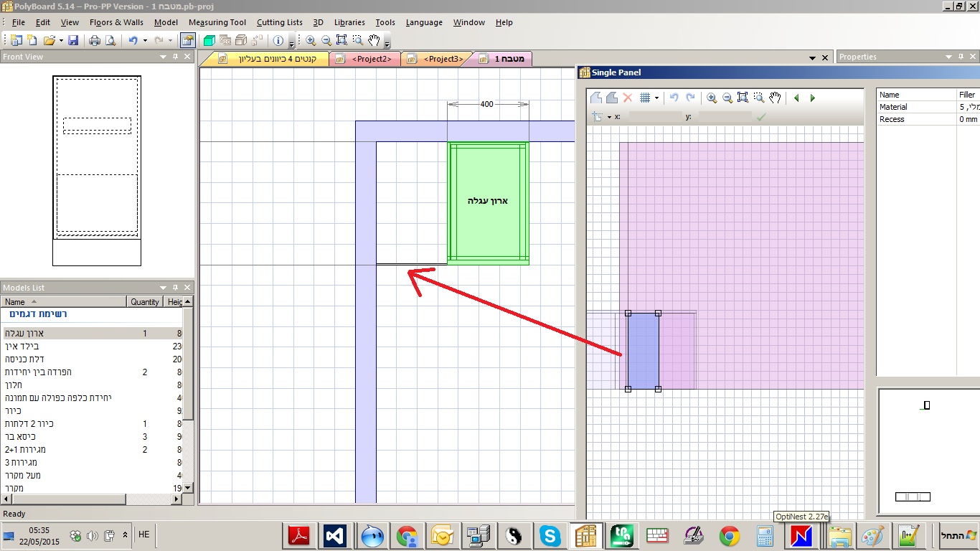Select כיור 2 דלתות in the Models List
The width and height of the screenshot is (980, 551).
91,424
